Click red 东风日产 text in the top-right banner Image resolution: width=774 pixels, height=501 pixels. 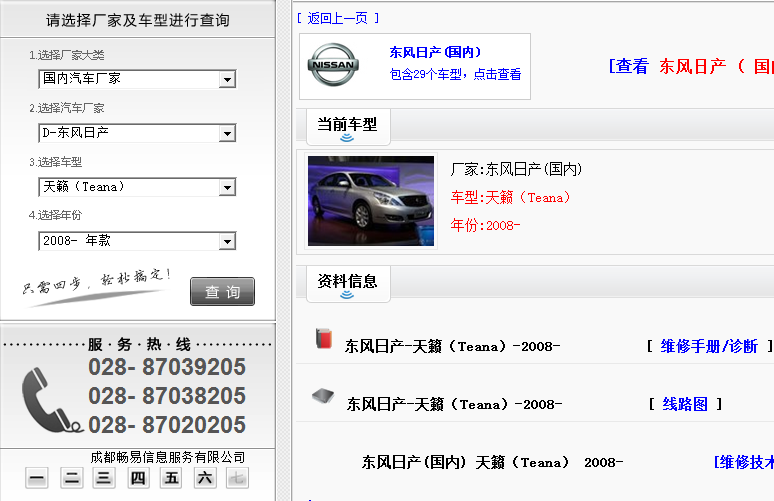(693, 66)
